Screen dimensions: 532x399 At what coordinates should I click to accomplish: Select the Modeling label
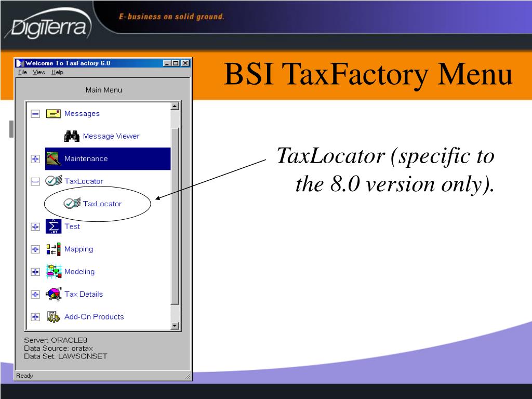[x=79, y=272]
